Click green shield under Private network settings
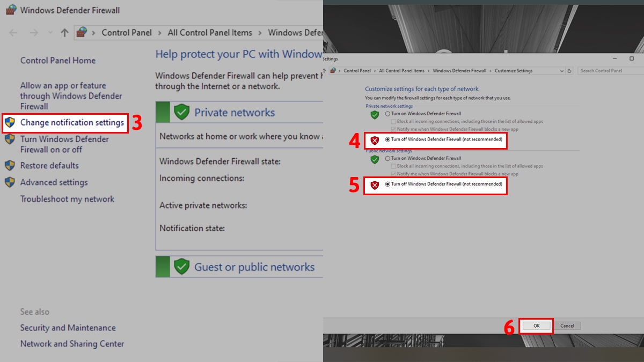 (x=375, y=114)
